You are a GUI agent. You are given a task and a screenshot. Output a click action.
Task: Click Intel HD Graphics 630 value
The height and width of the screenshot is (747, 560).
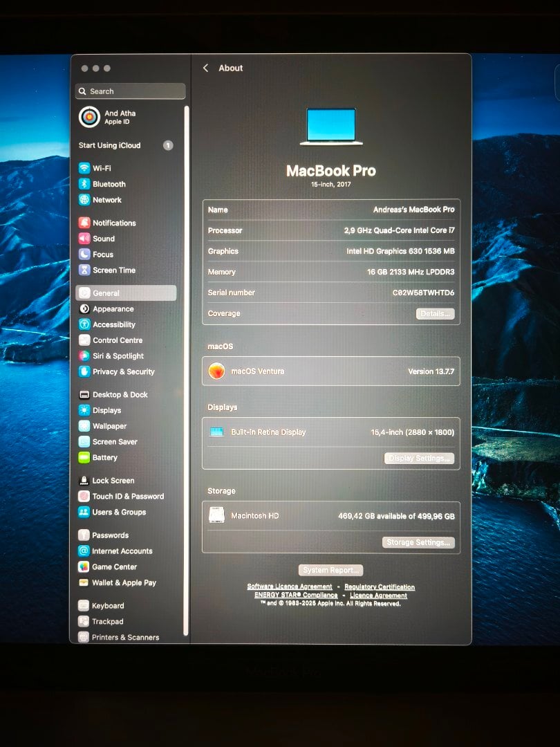click(x=400, y=251)
